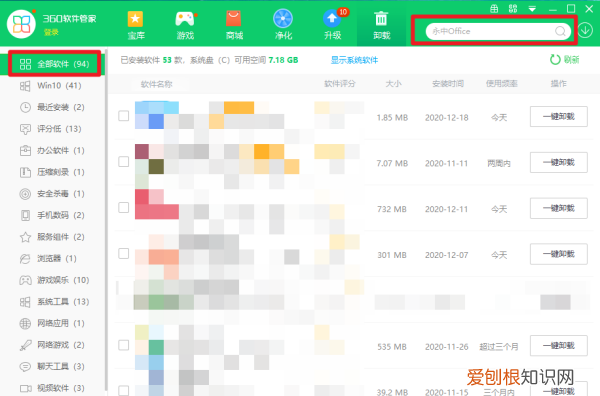Screen dimensions: 600x396
Task: Open the 宝库 software library tab
Action: coord(136,26)
